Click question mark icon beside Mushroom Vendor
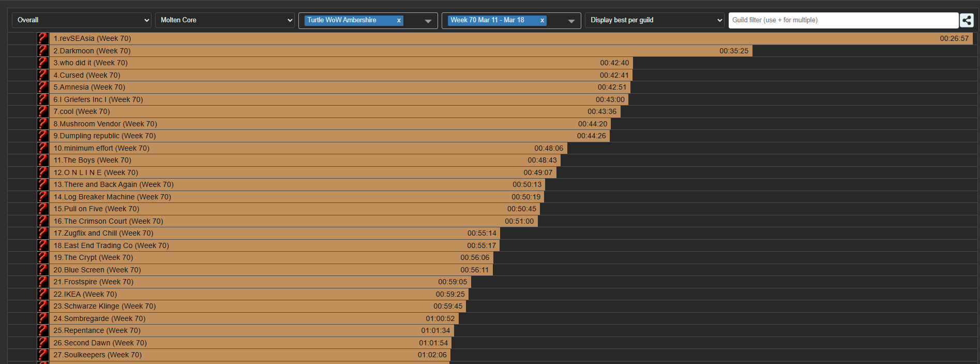This screenshot has width=980, height=364. coord(43,124)
